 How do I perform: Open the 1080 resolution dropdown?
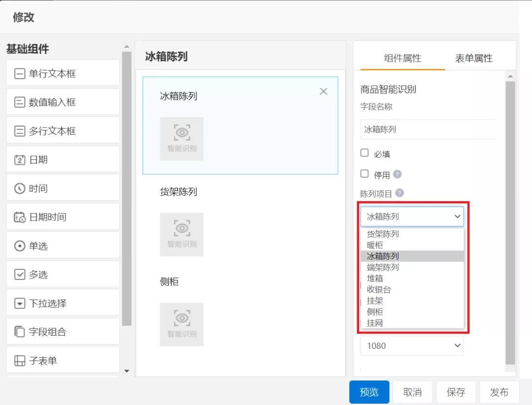tap(412, 345)
